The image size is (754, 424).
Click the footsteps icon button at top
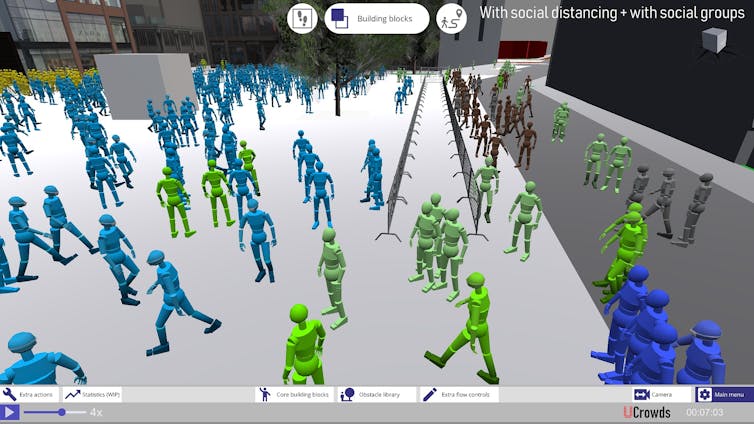(x=302, y=18)
